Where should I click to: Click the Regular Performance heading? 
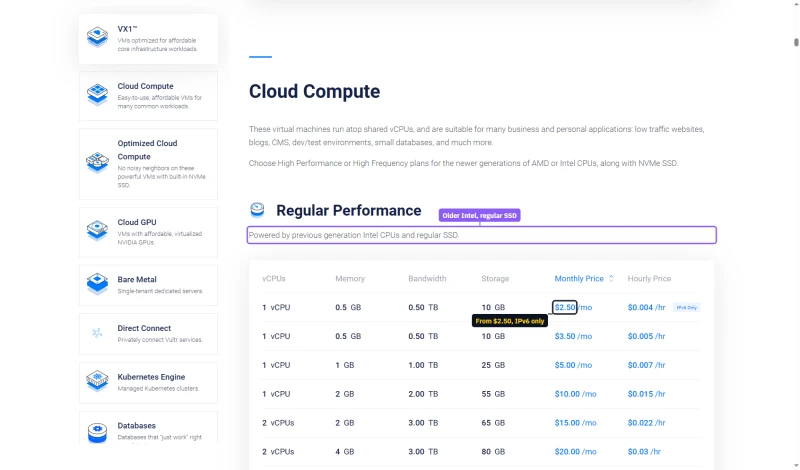348,210
